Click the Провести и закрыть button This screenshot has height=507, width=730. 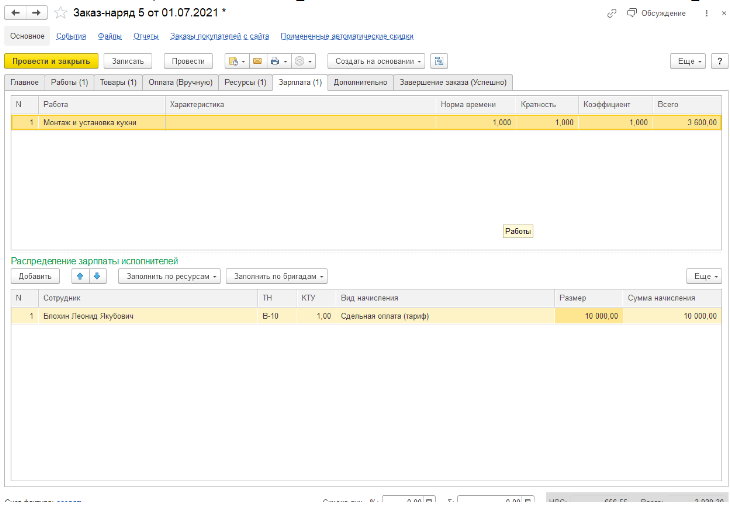tap(51, 61)
